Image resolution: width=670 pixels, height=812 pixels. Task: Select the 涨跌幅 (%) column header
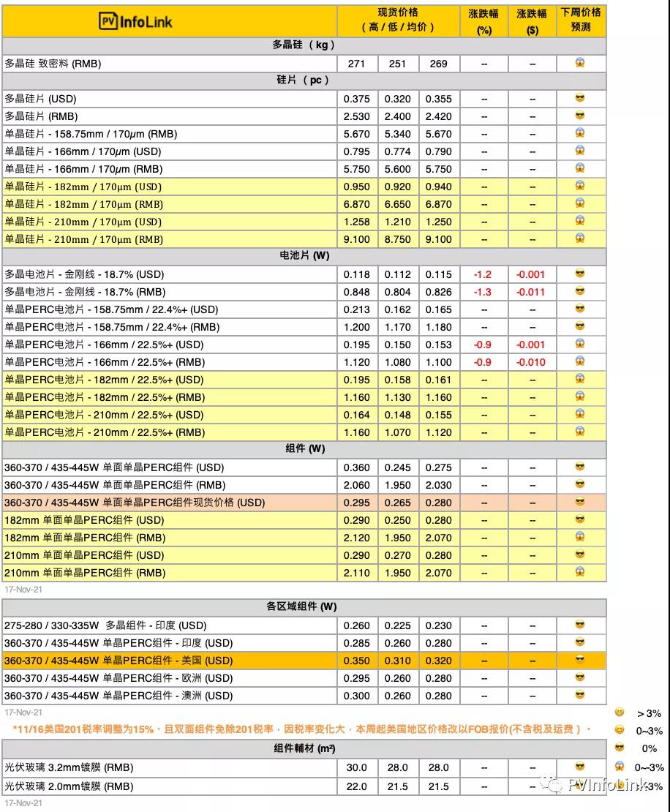[483, 21]
